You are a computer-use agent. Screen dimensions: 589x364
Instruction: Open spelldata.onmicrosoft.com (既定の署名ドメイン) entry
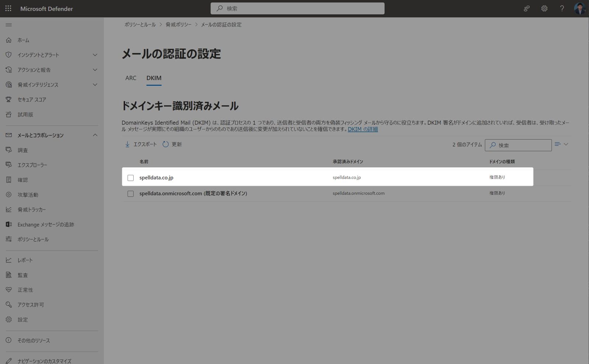tap(193, 193)
